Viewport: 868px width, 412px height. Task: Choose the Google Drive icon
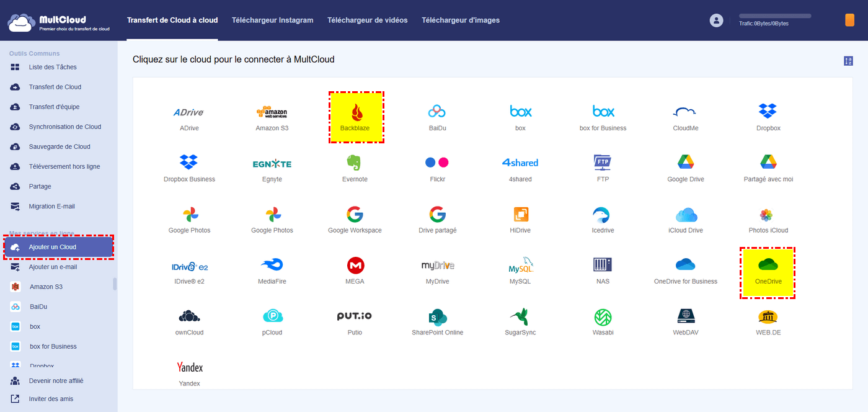pyautogui.click(x=685, y=163)
